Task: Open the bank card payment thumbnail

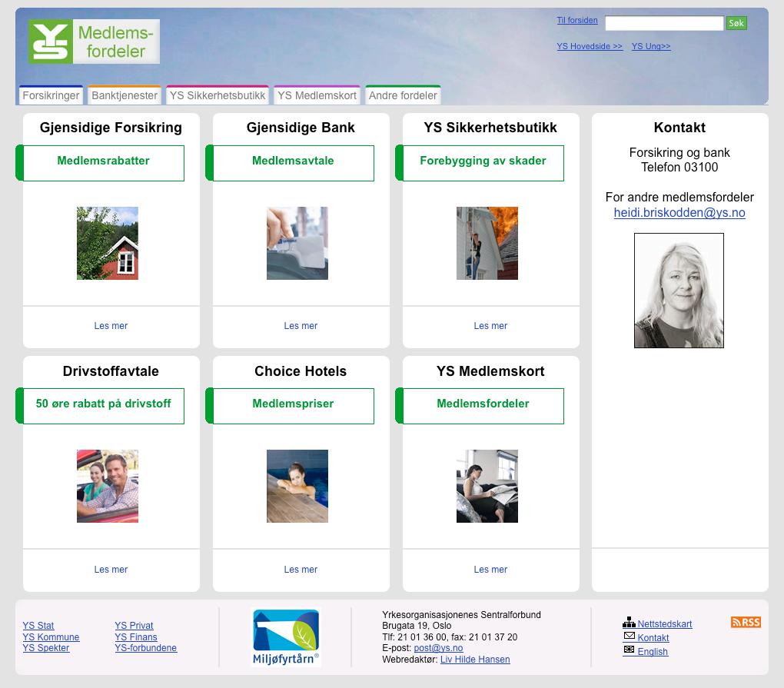Action: pyautogui.click(x=297, y=243)
